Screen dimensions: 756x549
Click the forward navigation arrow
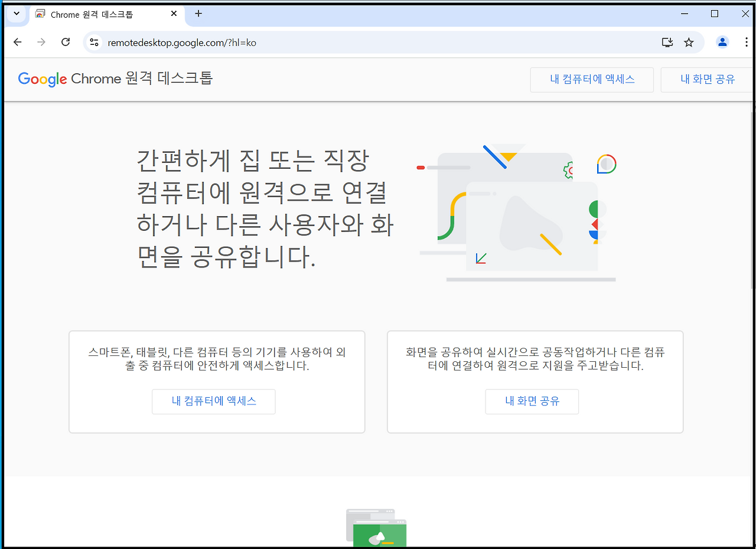[41, 42]
